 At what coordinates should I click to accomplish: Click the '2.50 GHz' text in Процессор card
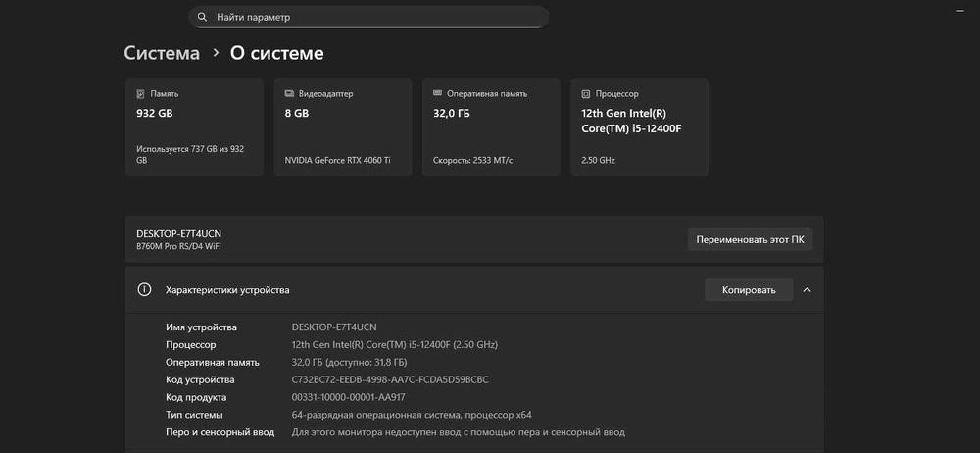598,160
